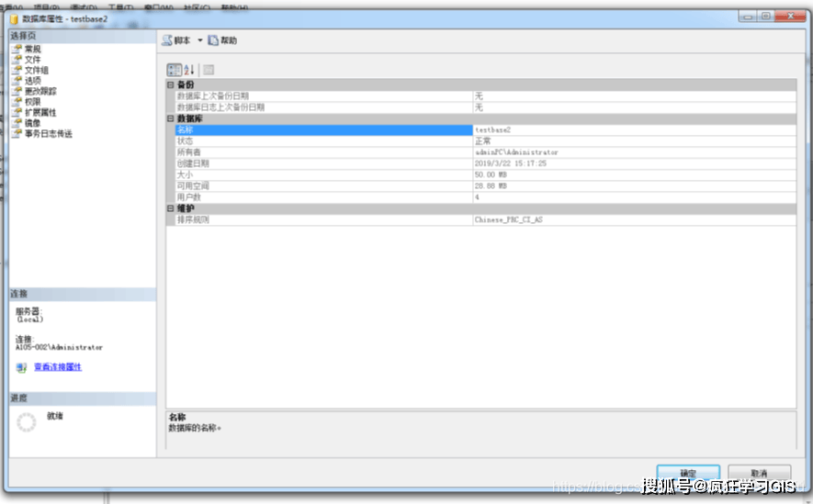Image resolution: width=813 pixels, height=504 pixels.
Task: Open the 扩展属性 page
Action: tap(40, 112)
